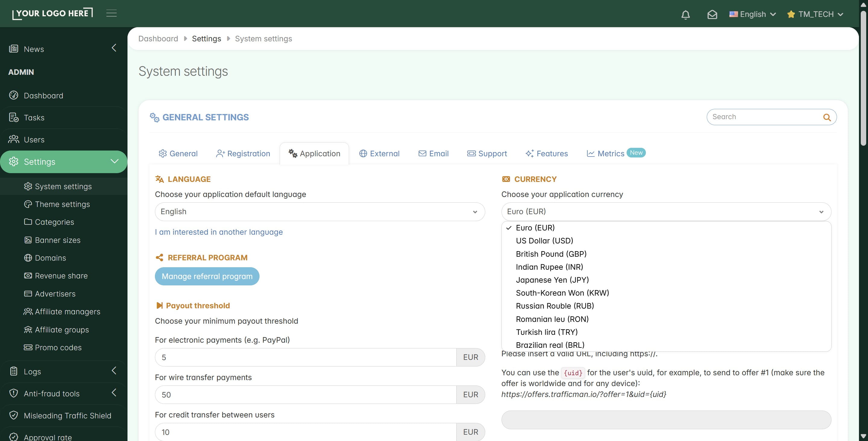Screen dimensions: 868x441
Task: Click the Revenue share money icon
Action: (28, 275)
